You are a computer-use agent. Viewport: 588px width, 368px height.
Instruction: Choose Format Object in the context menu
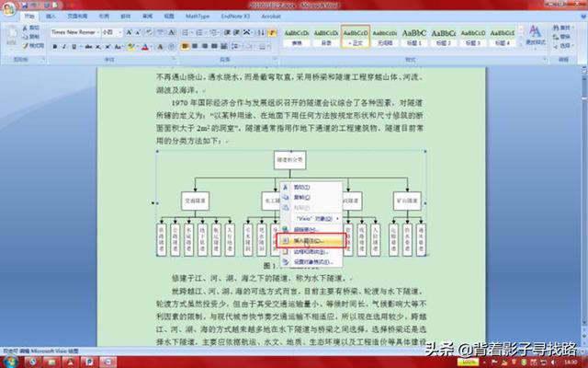pyautogui.click(x=311, y=262)
